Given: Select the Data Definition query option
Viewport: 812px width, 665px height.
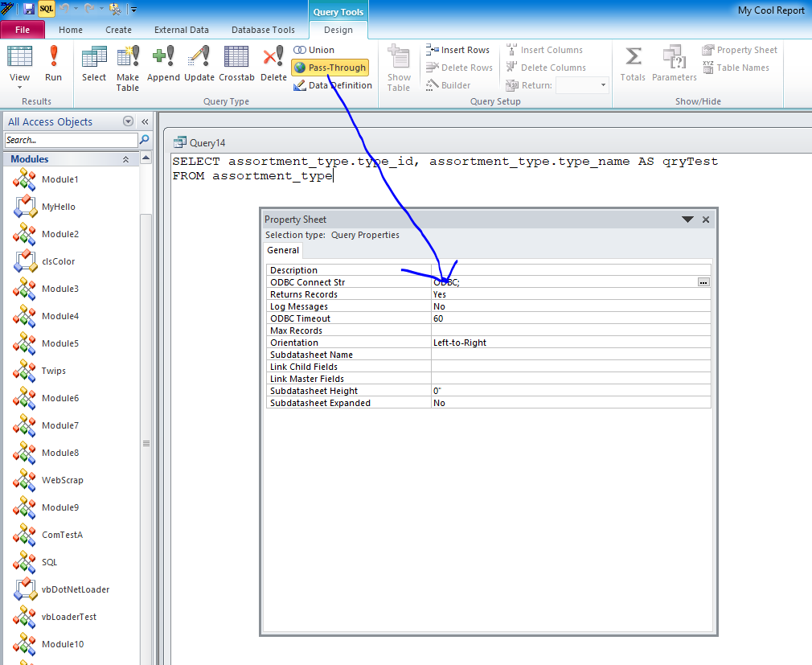Looking at the screenshot, I should coord(333,85).
